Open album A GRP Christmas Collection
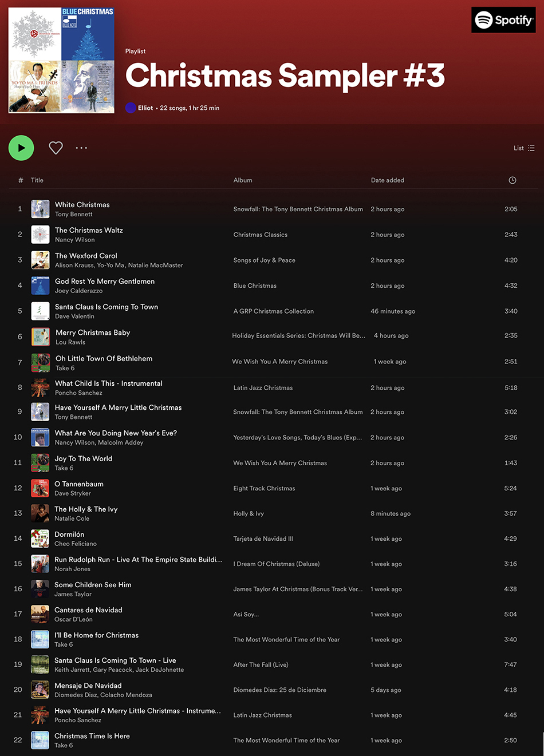This screenshot has width=544, height=756. pyautogui.click(x=274, y=311)
